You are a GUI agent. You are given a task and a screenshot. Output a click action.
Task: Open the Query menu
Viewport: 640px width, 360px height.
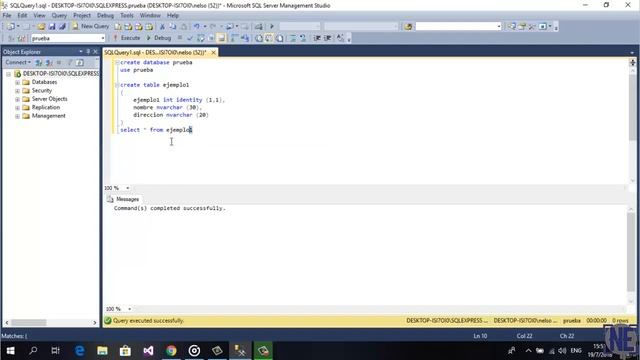pyautogui.click(x=59, y=16)
